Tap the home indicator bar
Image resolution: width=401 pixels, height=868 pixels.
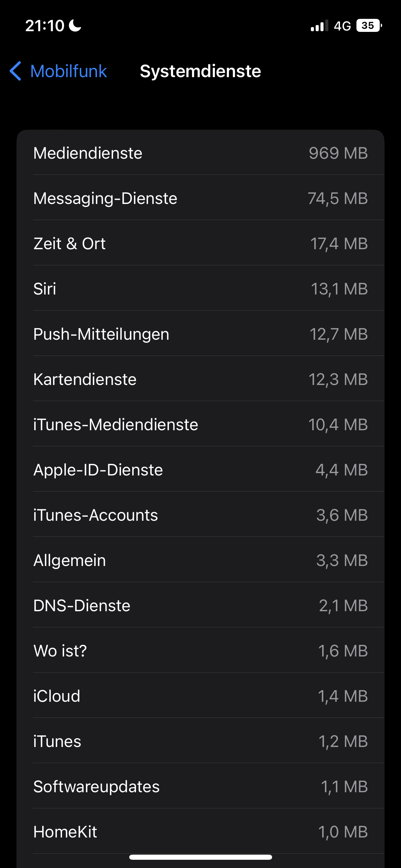point(200,857)
